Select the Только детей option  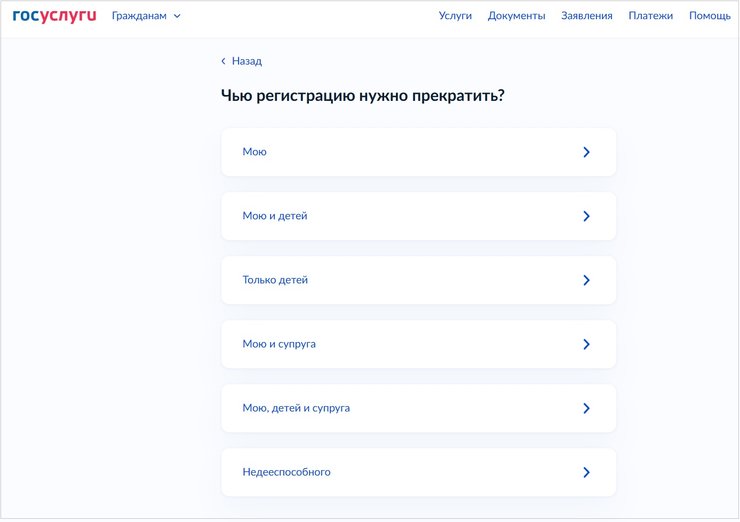click(418, 280)
